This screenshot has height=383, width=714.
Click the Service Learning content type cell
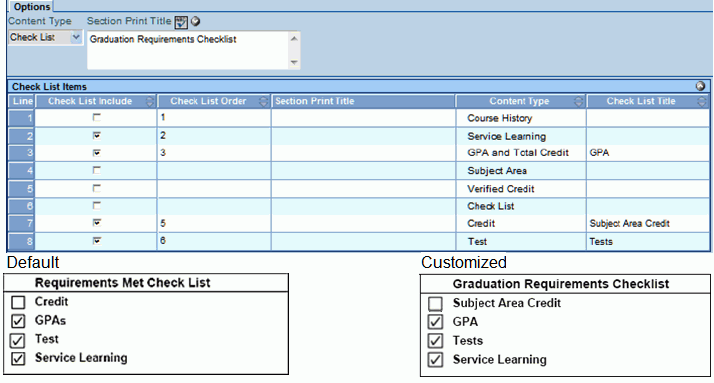click(x=520, y=136)
